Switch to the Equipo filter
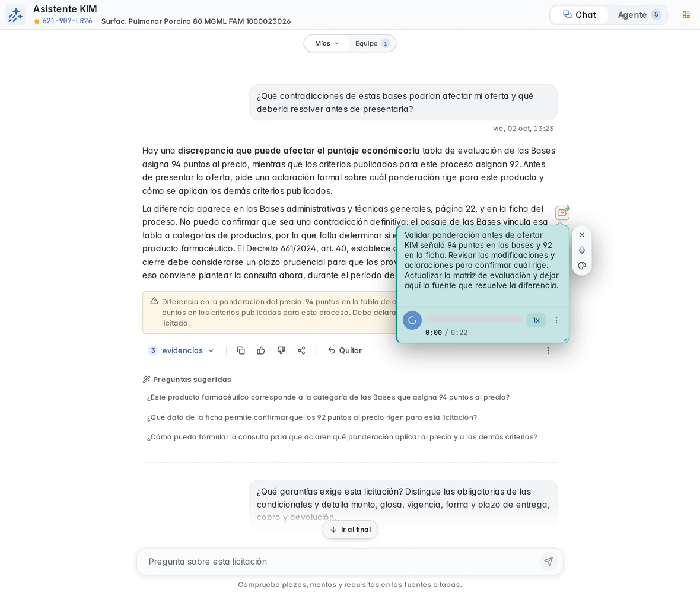 pyautogui.click(x=372, y=43)
